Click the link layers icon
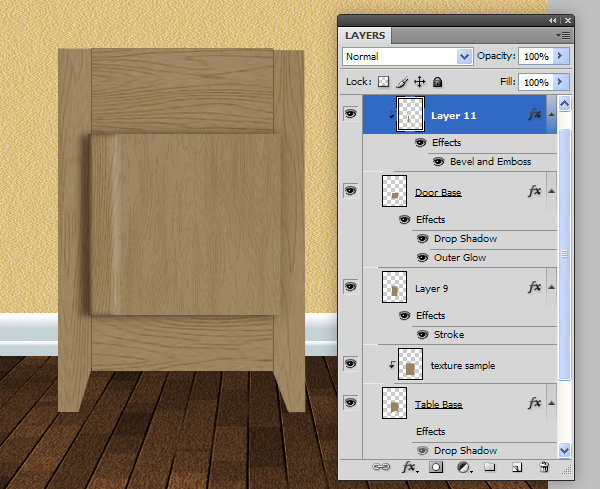 (x=380, y=467)
